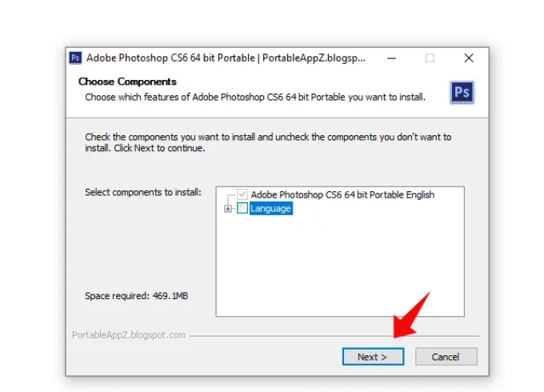Click the Ps icon in the title bar
The height and width of the screenshot is (392, 544).
click(x=76, y=58)
